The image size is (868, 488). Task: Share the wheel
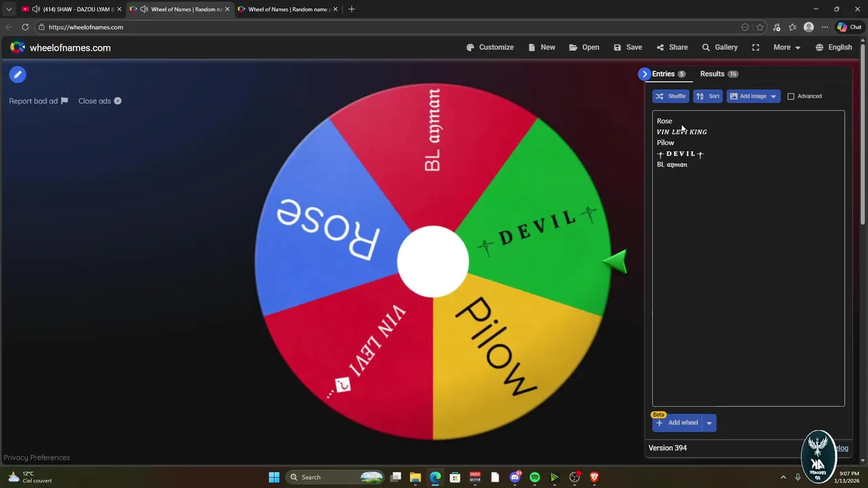(672, 47)
